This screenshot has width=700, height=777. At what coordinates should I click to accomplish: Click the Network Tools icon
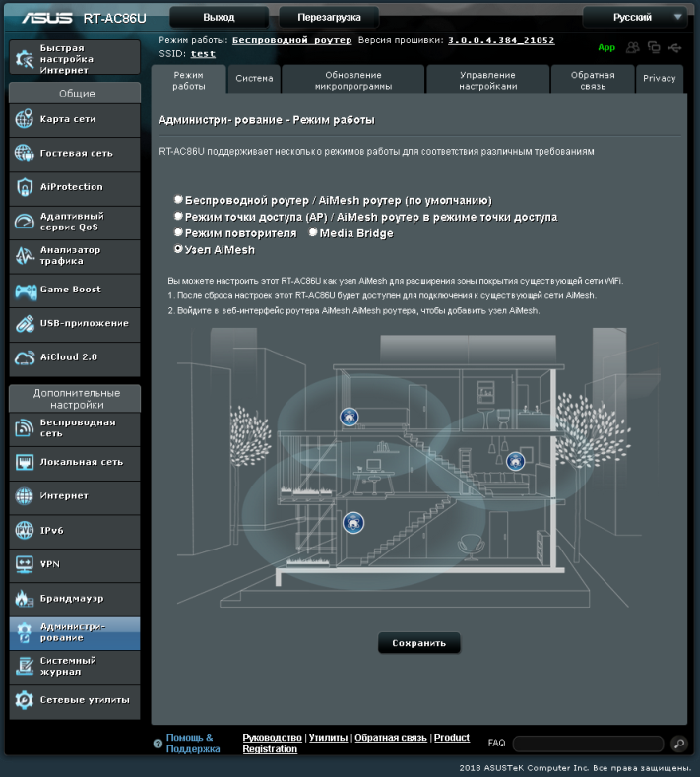24,700
